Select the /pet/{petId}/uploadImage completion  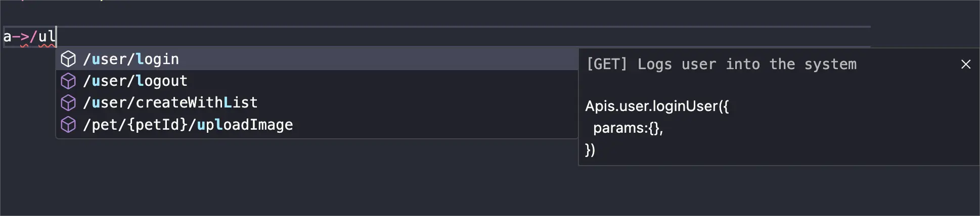tap(188, 125)
